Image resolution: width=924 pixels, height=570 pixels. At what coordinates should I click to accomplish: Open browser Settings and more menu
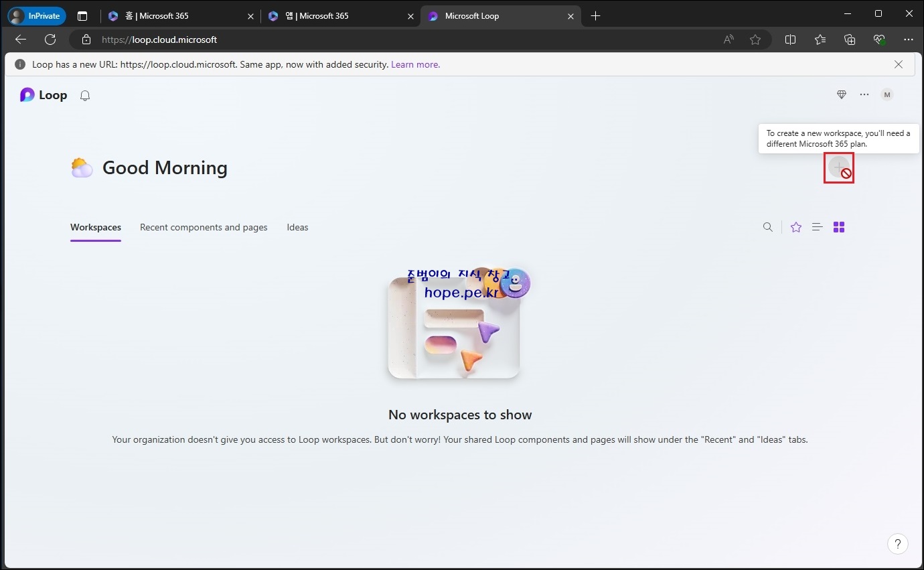(x=909, y=40)
